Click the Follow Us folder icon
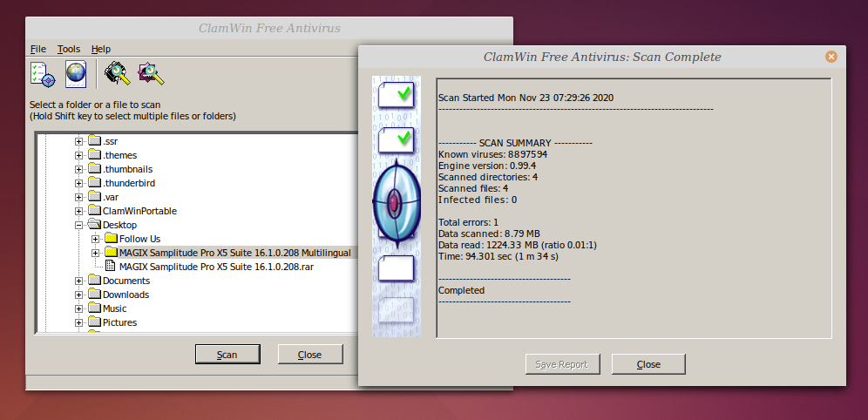Viewport: 868px width, 420px height. tap(112, 239)
